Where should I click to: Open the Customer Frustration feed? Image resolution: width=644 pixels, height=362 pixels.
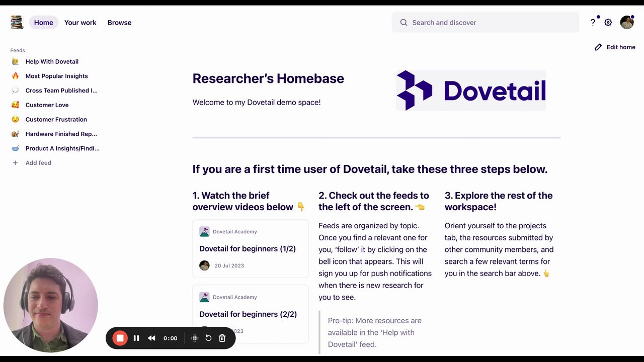56,119
